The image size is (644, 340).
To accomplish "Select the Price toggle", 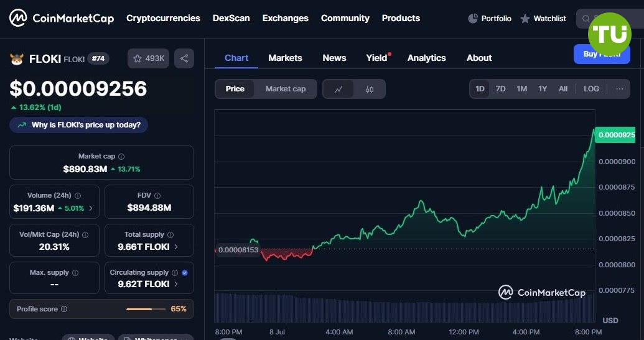I will click(235, 89).
